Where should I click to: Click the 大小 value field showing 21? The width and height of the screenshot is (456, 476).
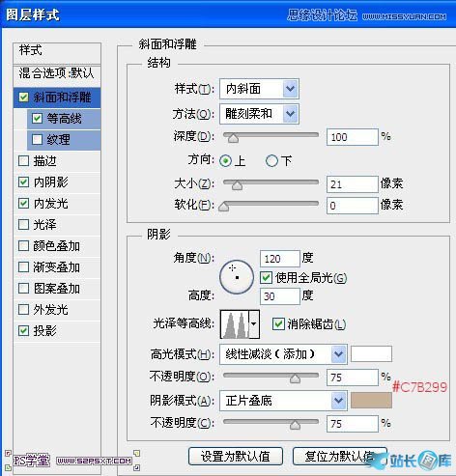[353, 184]
